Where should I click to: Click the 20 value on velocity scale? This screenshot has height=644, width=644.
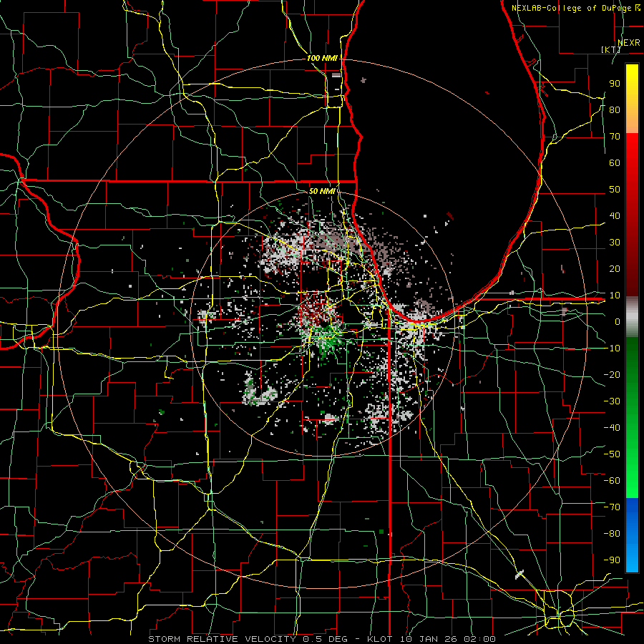[615, 268]
